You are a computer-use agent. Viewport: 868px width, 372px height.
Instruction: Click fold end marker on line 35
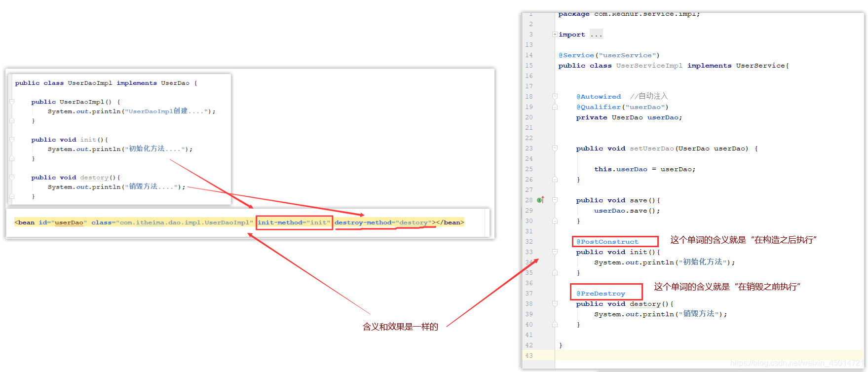point(555,273)
